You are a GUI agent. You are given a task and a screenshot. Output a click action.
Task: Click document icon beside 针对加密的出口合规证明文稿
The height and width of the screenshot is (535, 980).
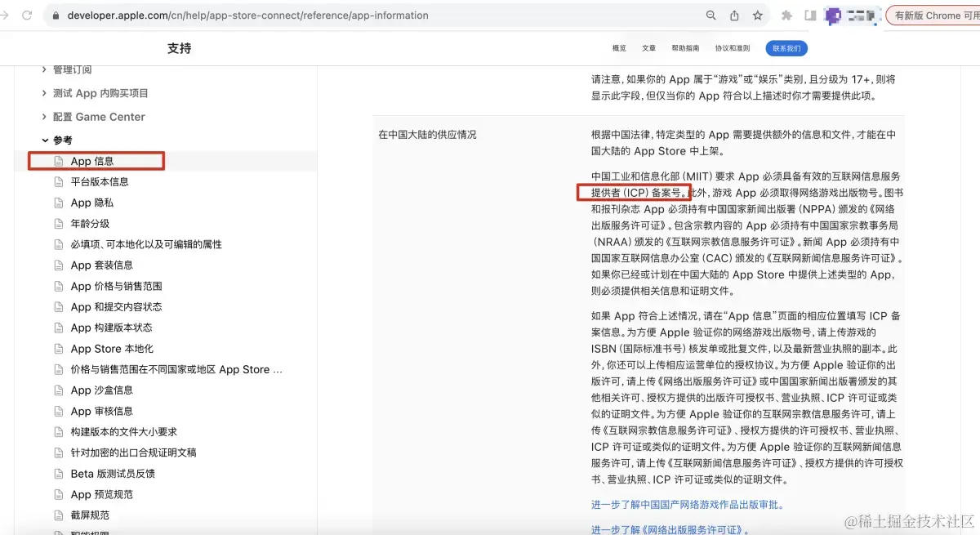click(x=58, y=453)
